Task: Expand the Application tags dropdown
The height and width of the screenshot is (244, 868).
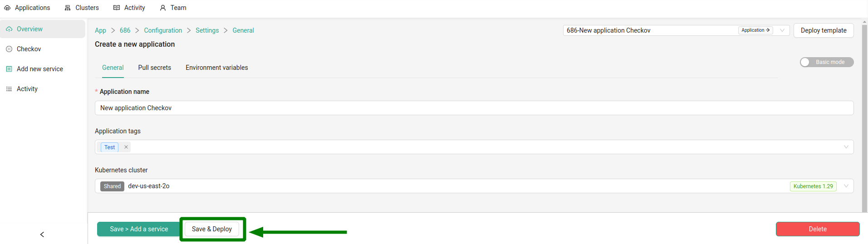Action: pyautogui.click(x=846, y=147)
